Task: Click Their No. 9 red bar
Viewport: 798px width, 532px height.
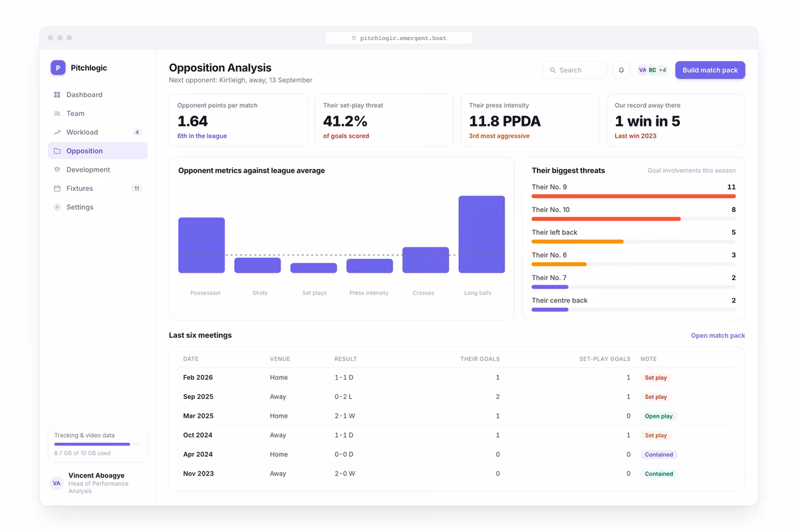Action: (634, 196)
